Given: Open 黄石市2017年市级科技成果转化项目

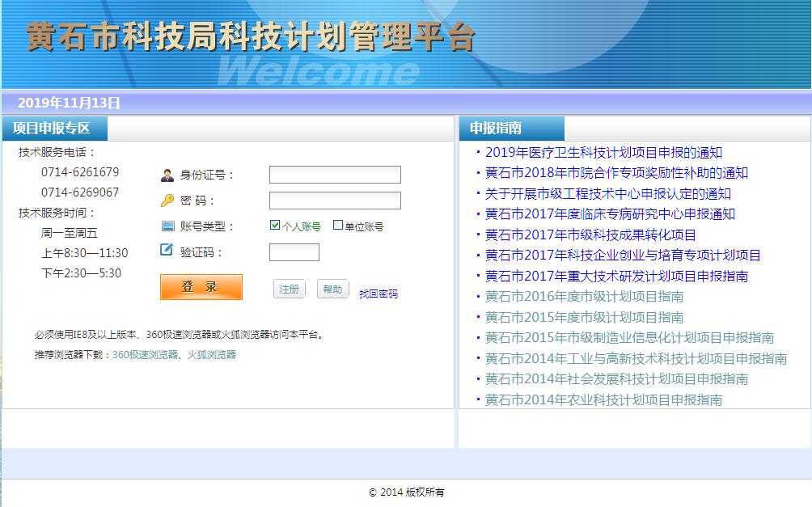Looking at the screenshot, I should tap(590, 235).
